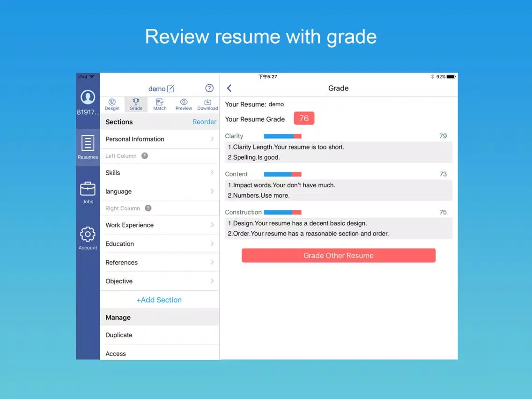Expand the Work Experience section chevron
Image resolution: width=532 pixels, height=399 pixels.
212,225
